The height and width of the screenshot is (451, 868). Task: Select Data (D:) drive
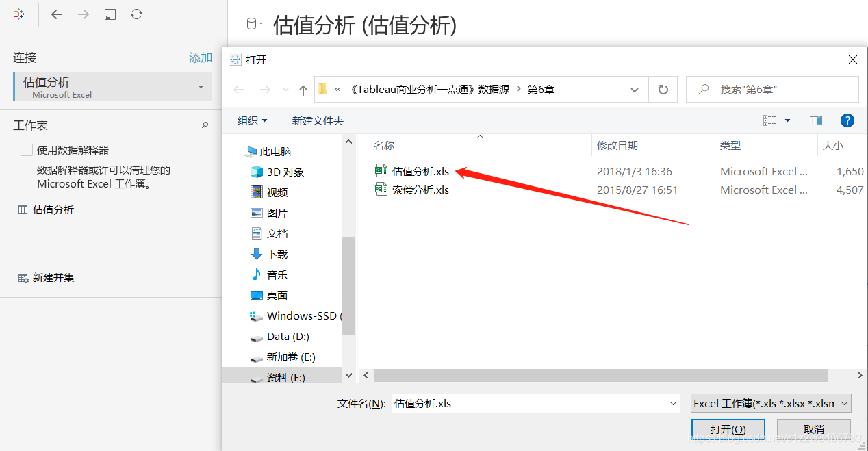(x=280, y=336)
